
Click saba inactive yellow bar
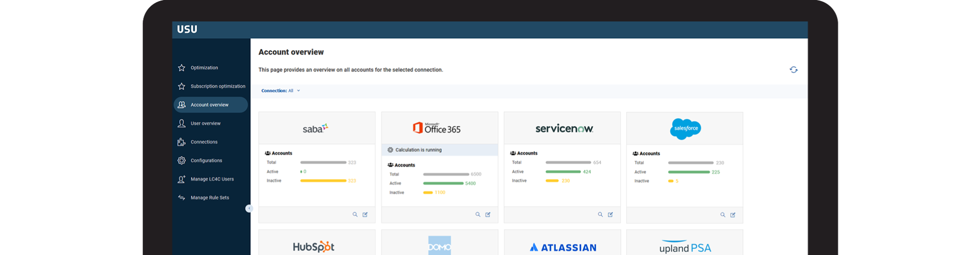[324, 181]
